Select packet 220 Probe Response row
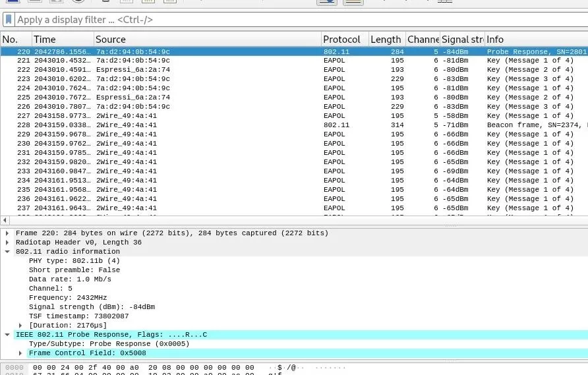 coord(294,51)
